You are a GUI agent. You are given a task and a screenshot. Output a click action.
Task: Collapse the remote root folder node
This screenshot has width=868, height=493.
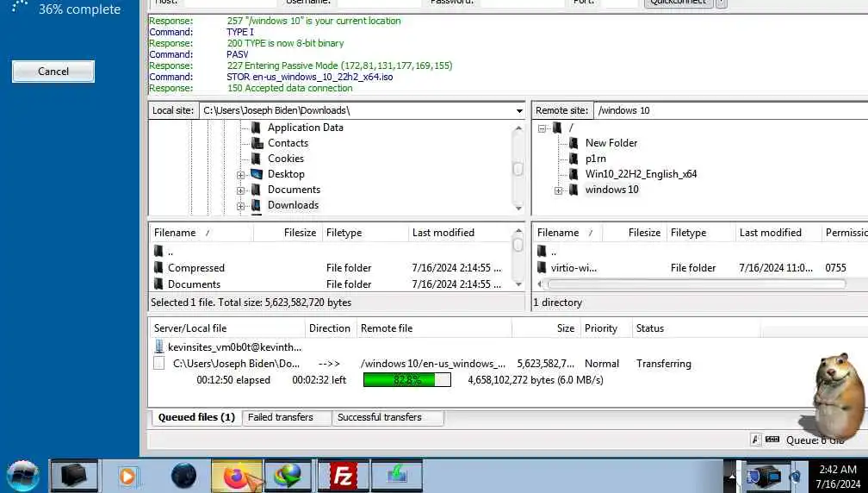[x=542, y=128]
